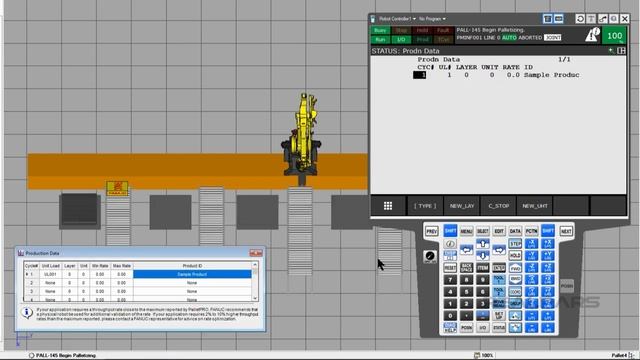Click the SHIFT key beside NEXT
Viewport: 640px width, 360px height.
(x=548, y=231)
